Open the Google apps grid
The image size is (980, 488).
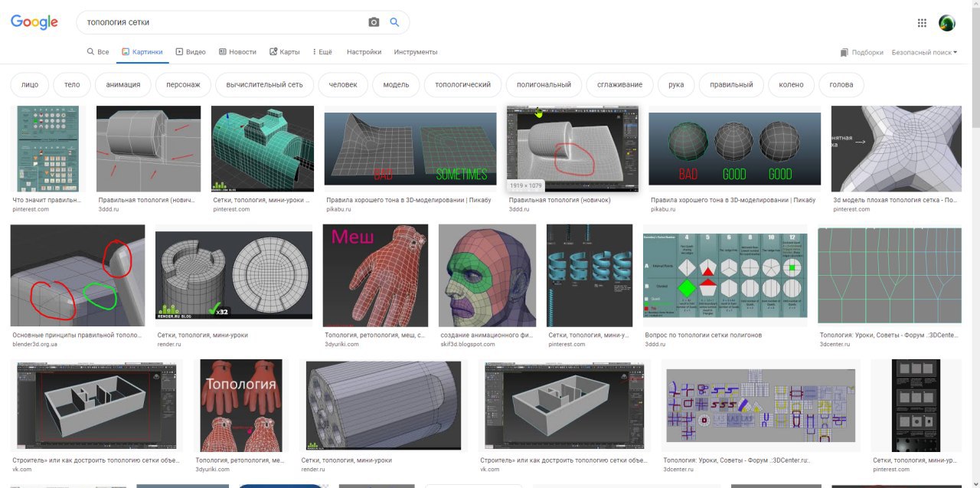click(922, 23)
